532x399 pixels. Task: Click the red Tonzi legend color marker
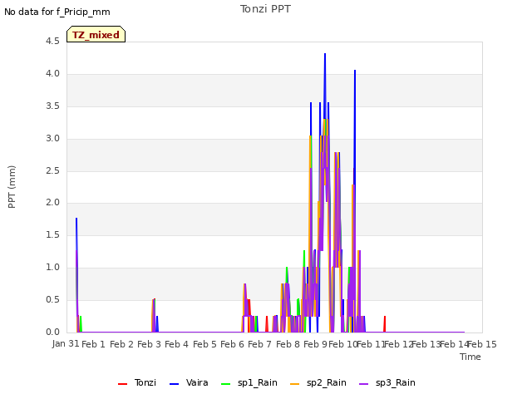tap(122, 384)
